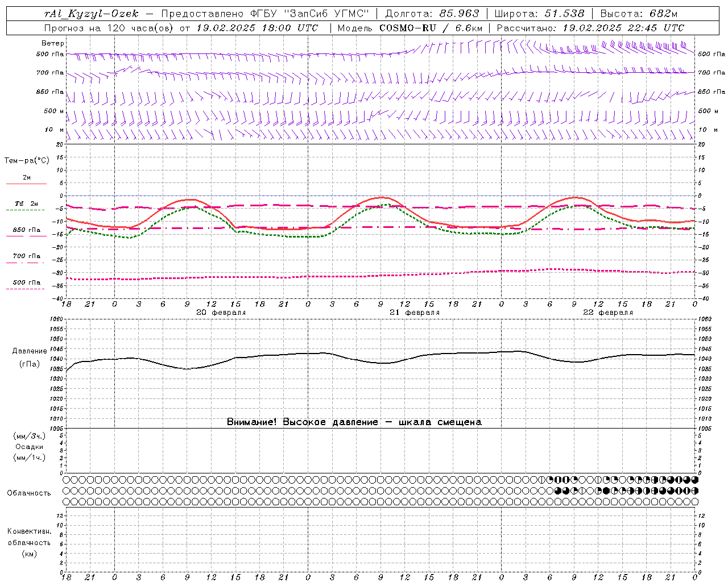Click the computed time "Рассчитано: 19.02.2025 22:45 UTC"
Screen dimensions: 728x582
590,28
